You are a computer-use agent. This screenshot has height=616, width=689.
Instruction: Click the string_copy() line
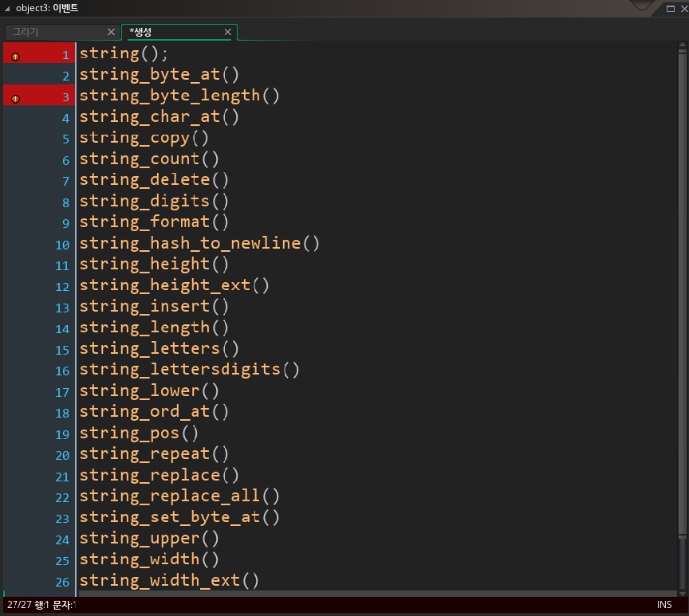[x=144, y=137]
